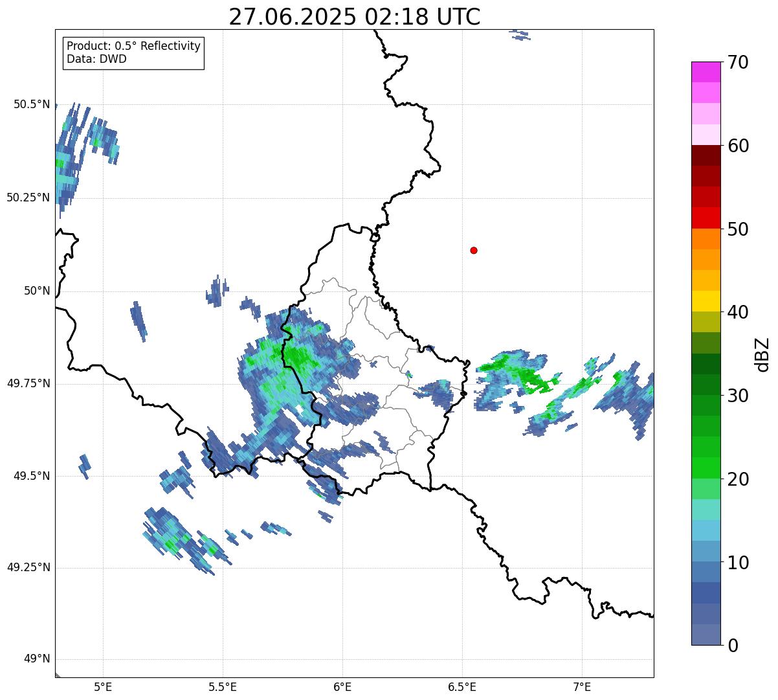Click the colorbar 70 tick label

click(x=738, y=62)
